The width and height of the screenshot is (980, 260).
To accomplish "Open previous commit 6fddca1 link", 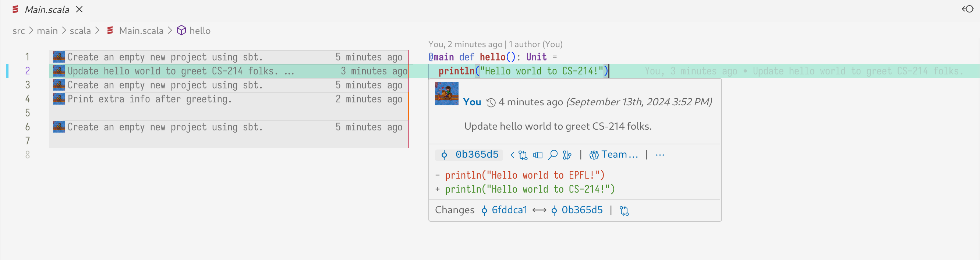I will click(509, 210).
